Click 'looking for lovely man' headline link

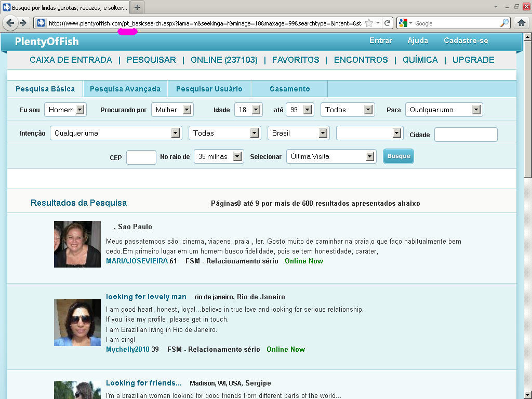[x=146, y=297]
